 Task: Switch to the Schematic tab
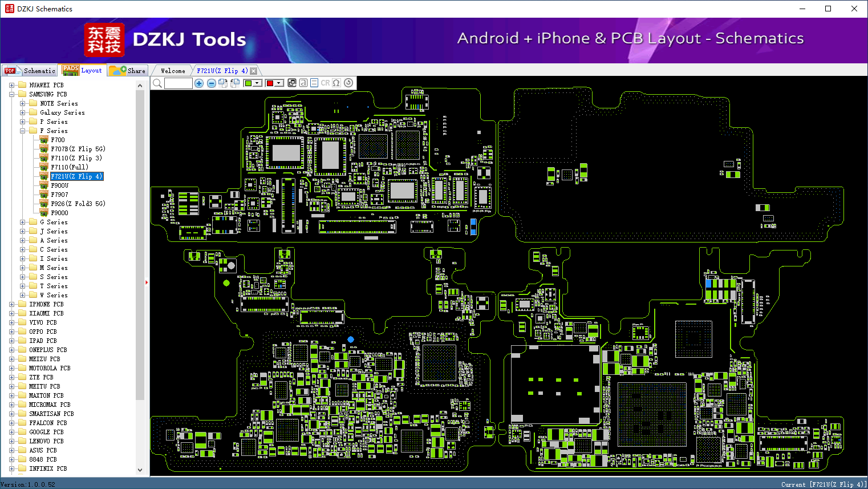[x=30, y=71]
